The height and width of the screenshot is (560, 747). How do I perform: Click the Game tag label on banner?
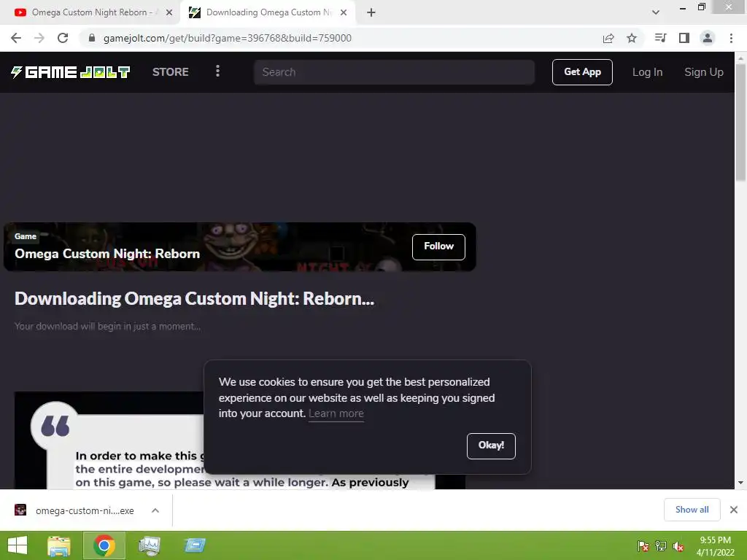pyautogui.click(x=26, y=236)
